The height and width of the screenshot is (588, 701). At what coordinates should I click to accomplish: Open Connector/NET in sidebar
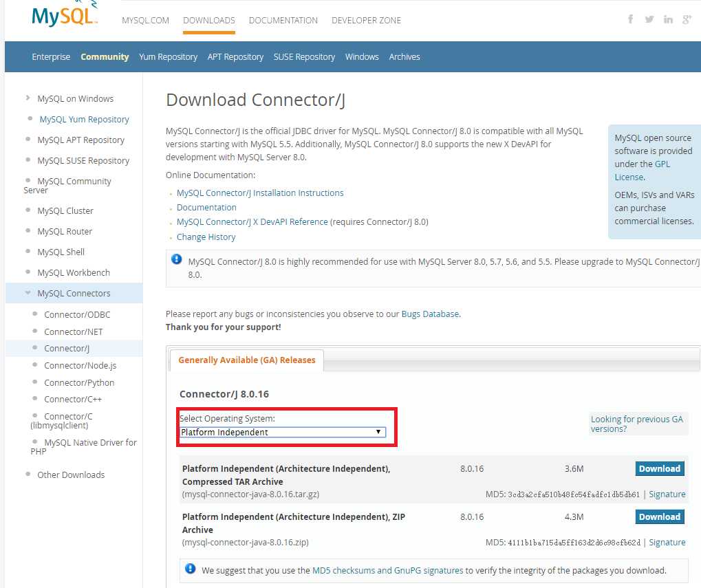74,332
